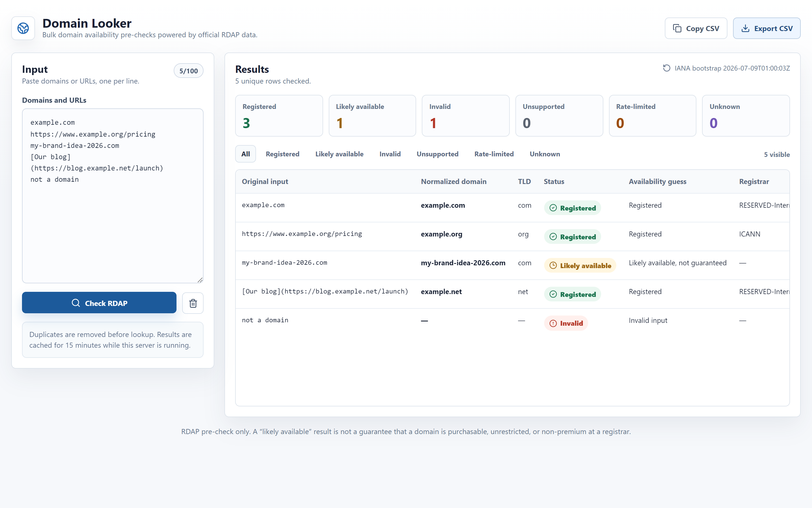Click the Likely available summary card
The image size is (812, 508).
(x=372, y=116)
